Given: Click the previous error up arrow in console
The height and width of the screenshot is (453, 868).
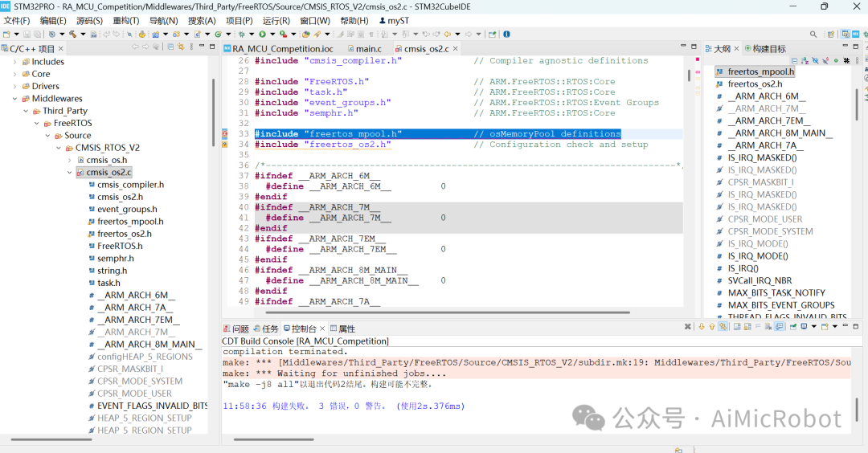Looking at the screenshot, I should (712, 326).
